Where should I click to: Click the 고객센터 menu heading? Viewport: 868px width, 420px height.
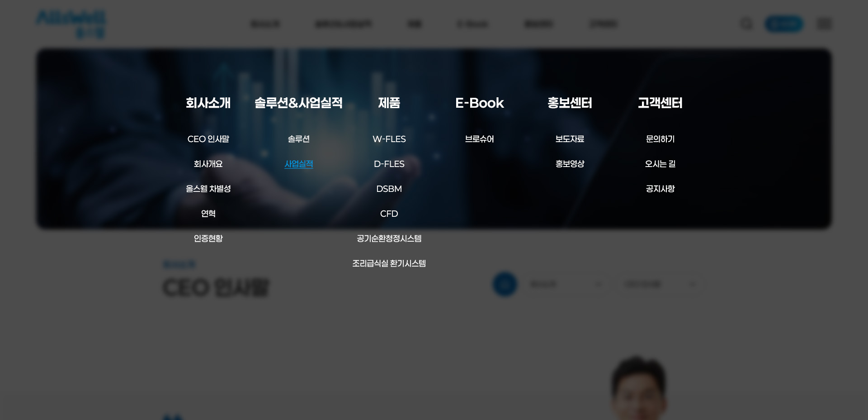(660, 103)
